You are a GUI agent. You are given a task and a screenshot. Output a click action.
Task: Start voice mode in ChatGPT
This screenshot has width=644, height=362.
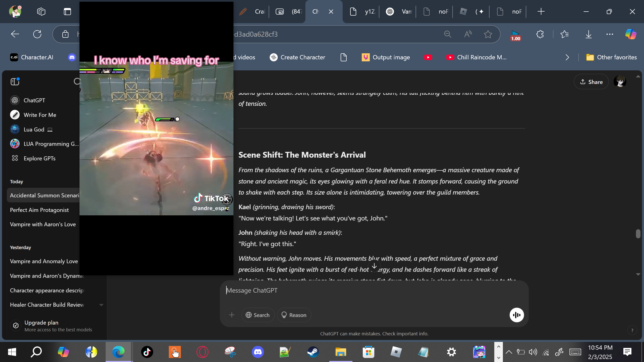pos(517,315)
